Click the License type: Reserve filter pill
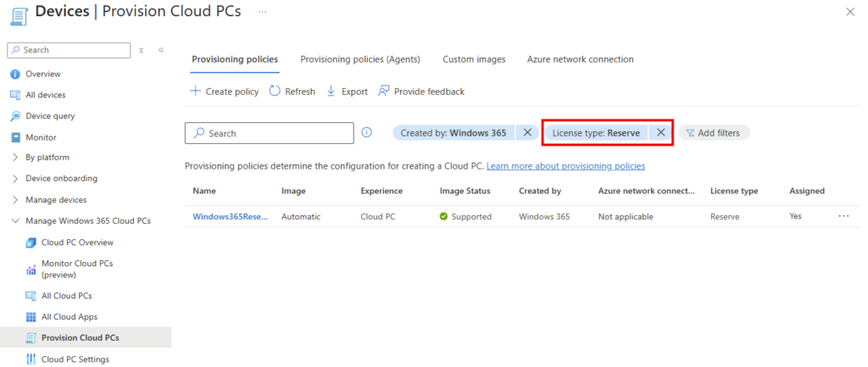This screenshot has height=367, width=868. [x=596, y=133]
